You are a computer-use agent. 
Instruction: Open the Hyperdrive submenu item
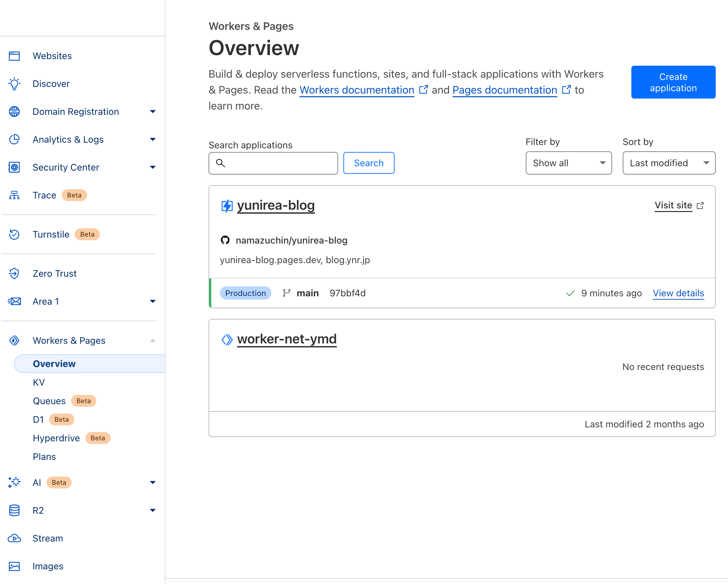click(56, 438)
